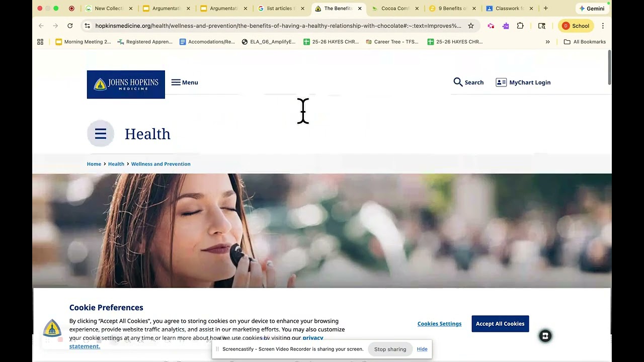Open the All Bookmarks folder

tap(585, 42)
